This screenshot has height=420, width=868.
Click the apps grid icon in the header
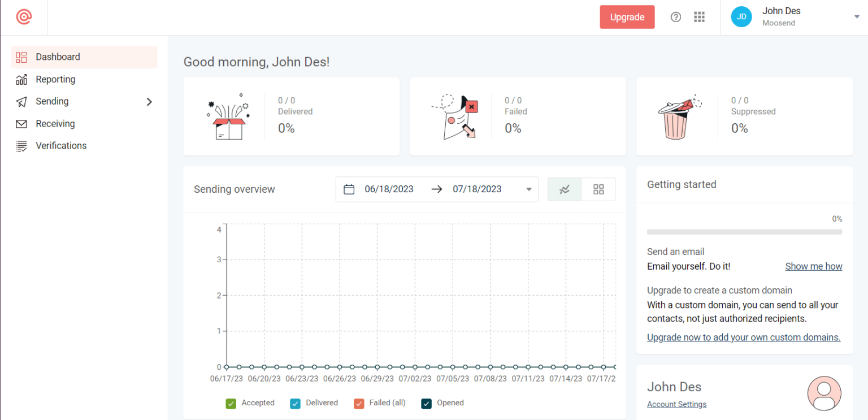[699, 17]
